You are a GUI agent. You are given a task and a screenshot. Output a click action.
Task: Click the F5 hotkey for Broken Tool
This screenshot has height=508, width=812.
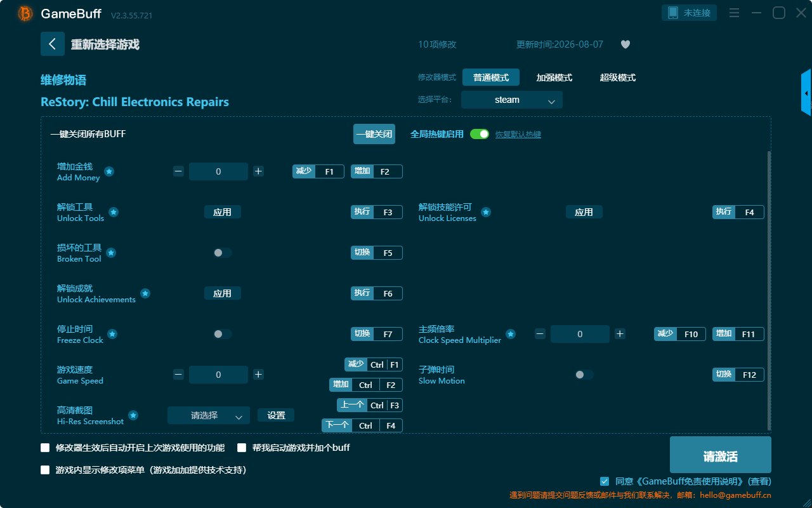point(377,253)
